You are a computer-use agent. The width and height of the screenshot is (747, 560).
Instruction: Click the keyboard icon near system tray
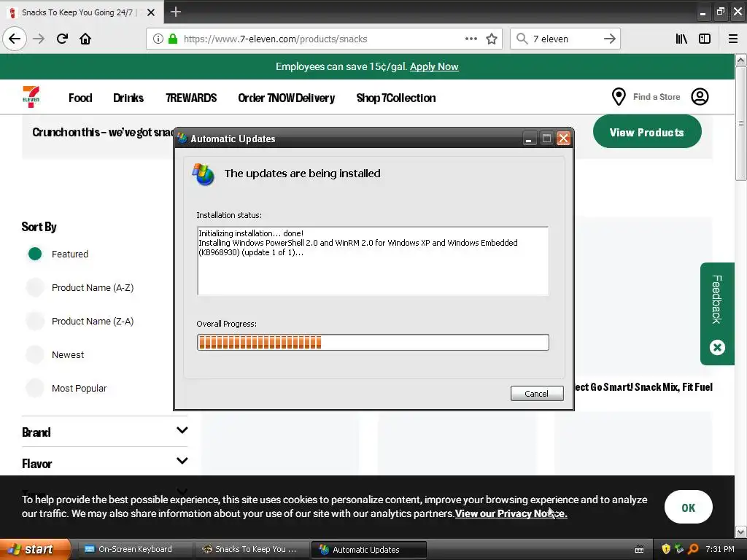pos(639,550)
